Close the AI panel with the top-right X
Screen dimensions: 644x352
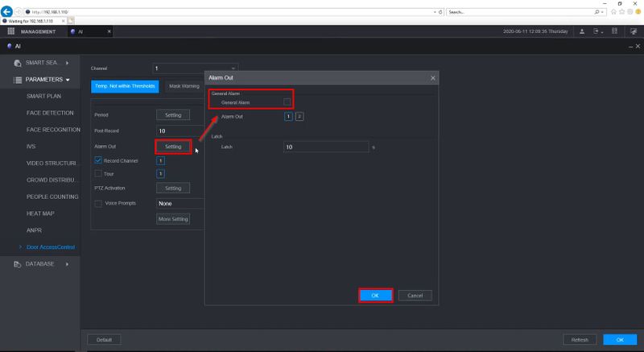pos(638,46)
